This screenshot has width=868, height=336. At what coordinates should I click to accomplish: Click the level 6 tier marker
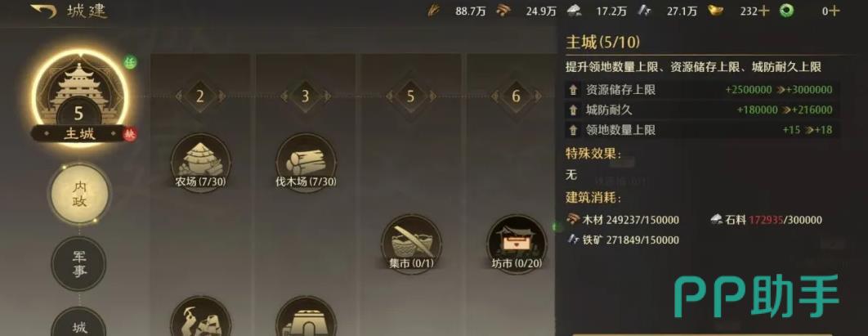click(x=516, y=96)
